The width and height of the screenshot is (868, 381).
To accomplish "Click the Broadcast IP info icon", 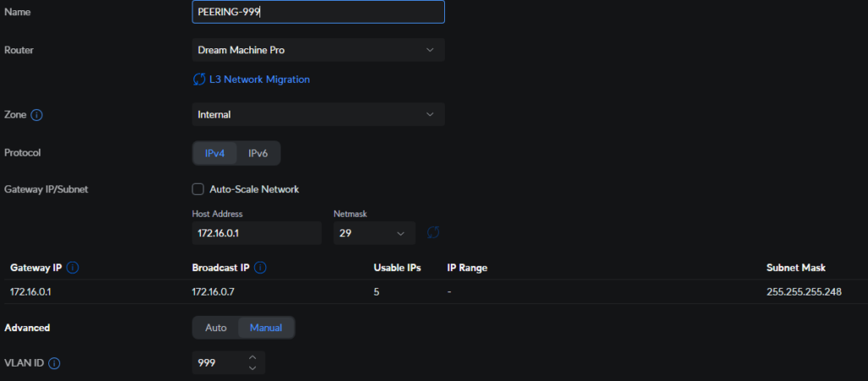I will pos(260,268).
